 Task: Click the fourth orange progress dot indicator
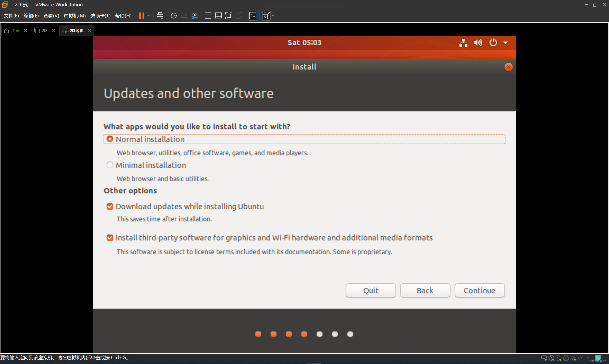click(304, 334)
